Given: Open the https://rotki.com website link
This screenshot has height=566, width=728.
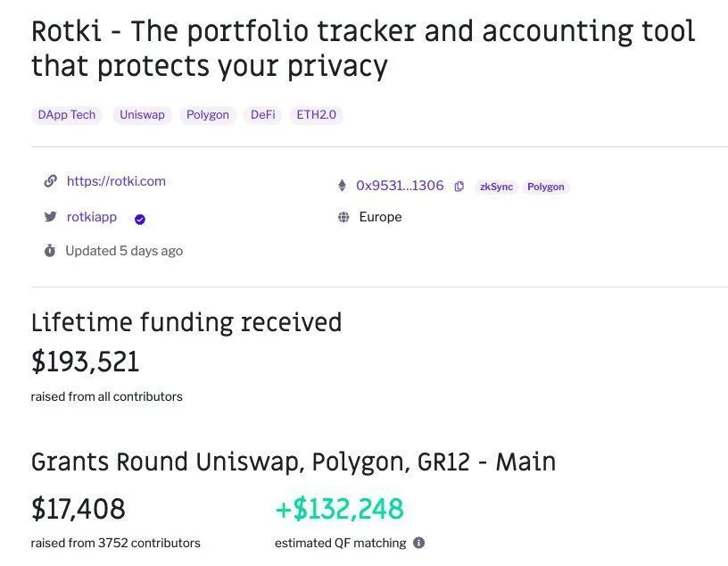Looking at the screenshot, I should click(116, 181).
